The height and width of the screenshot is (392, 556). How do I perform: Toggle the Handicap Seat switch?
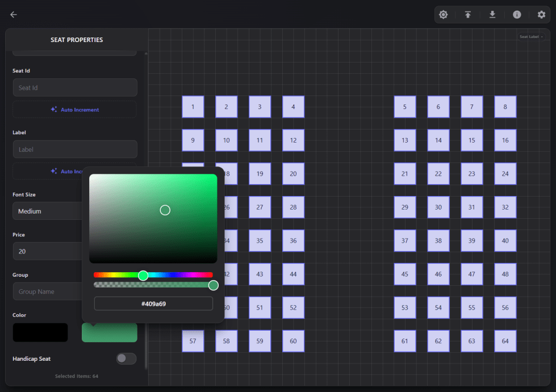click(x=126, y=358)
